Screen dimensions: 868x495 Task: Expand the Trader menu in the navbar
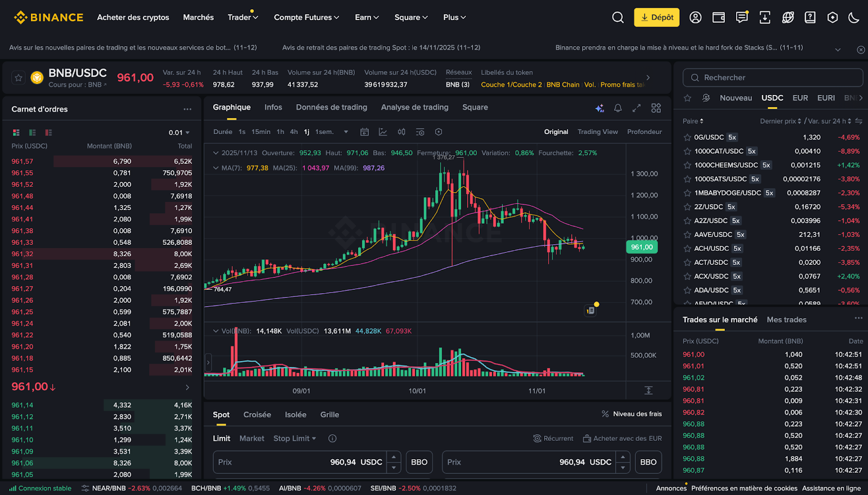(x=242, y=17)
